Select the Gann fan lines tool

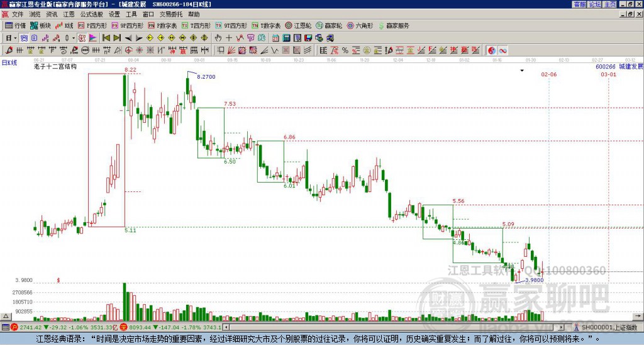click(x=231, y=50)
